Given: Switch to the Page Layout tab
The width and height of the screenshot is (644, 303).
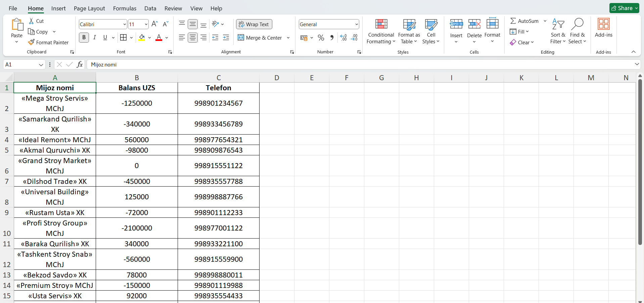Looking at the screenshot, I should coord(89,8).
